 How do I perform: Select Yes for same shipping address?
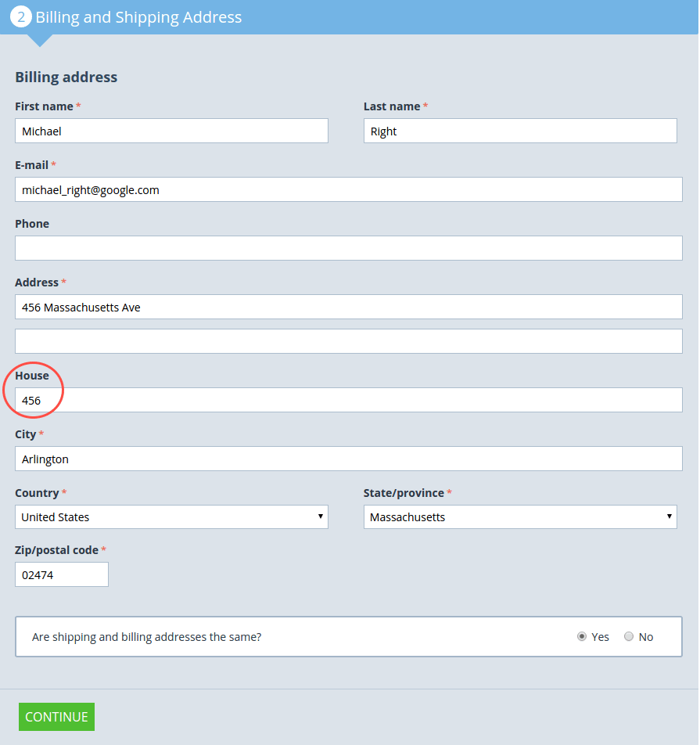tap(582, 637)
